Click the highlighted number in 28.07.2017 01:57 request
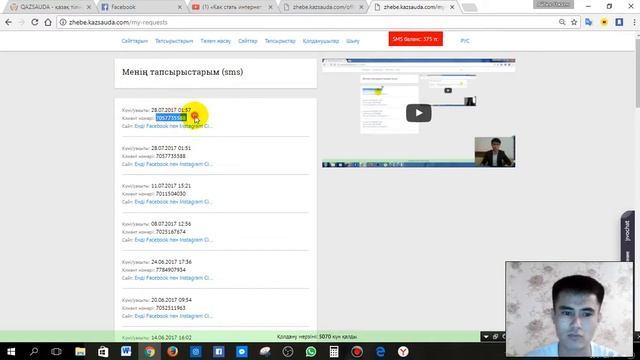Image resolution: width=640 pixels, height=360 pixels. 171,118
